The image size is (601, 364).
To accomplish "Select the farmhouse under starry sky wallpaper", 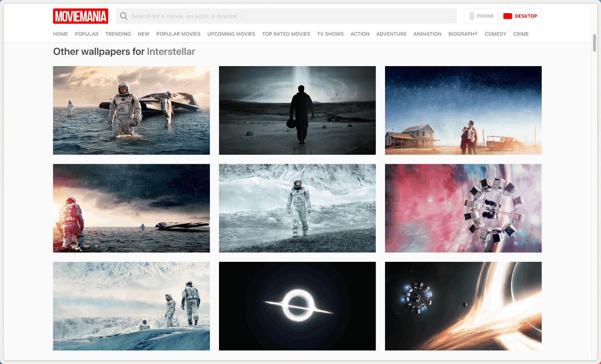I will tap(463, 110).
